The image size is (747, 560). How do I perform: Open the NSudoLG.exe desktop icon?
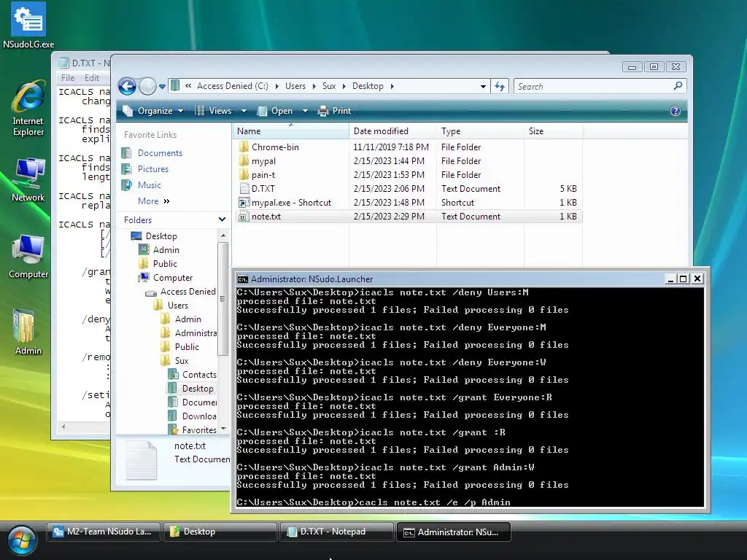click(28, 26)
